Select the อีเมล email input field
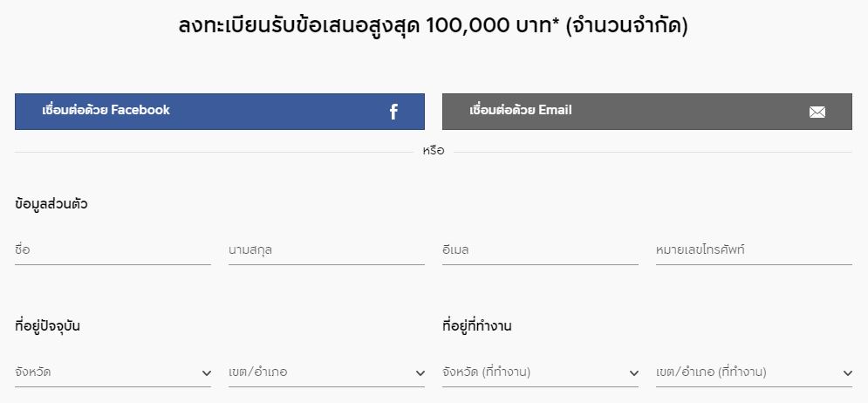This screenshot has height=403, width=868. click(x=540, y=250)
